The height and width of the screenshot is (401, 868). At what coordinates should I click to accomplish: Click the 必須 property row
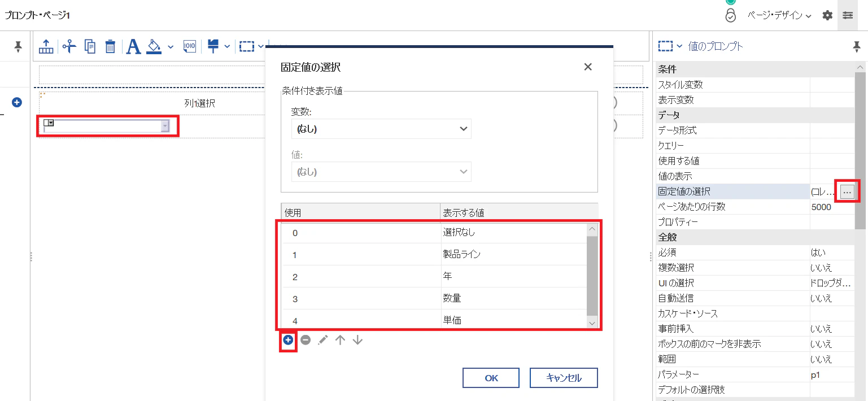coord(755,252)
